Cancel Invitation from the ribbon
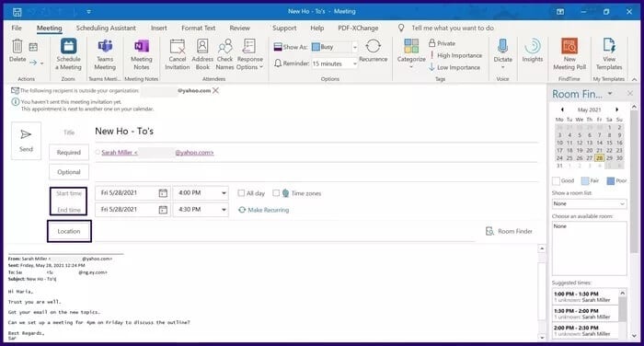644x346 pixels. tap(178, 54)
